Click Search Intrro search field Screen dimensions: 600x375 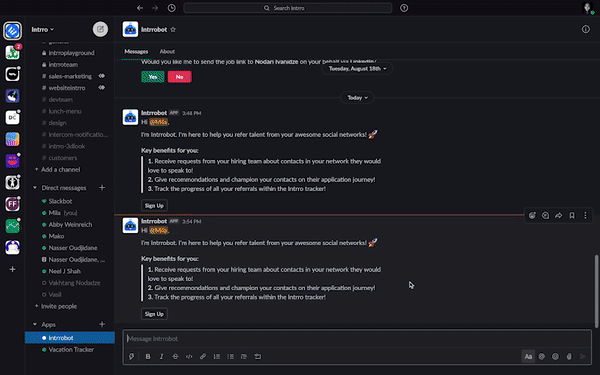click(288, 8)
